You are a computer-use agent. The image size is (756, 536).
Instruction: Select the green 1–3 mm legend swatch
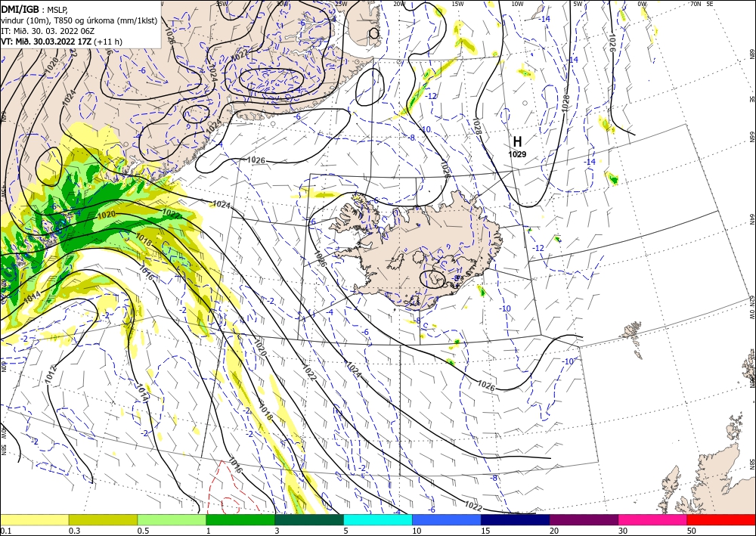(x=240, y=519)
